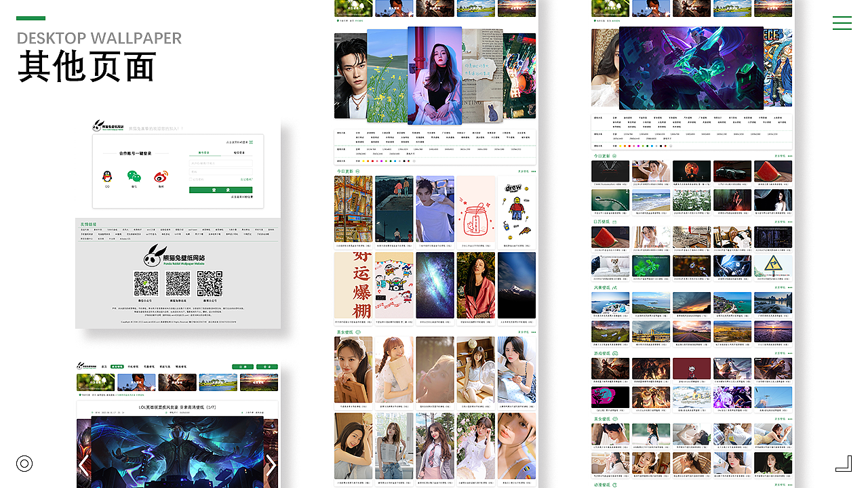Click the green QR-code login icon in login box
Image resolution: width=868 pixels, height=488 pixels.
tap(251, 142)
